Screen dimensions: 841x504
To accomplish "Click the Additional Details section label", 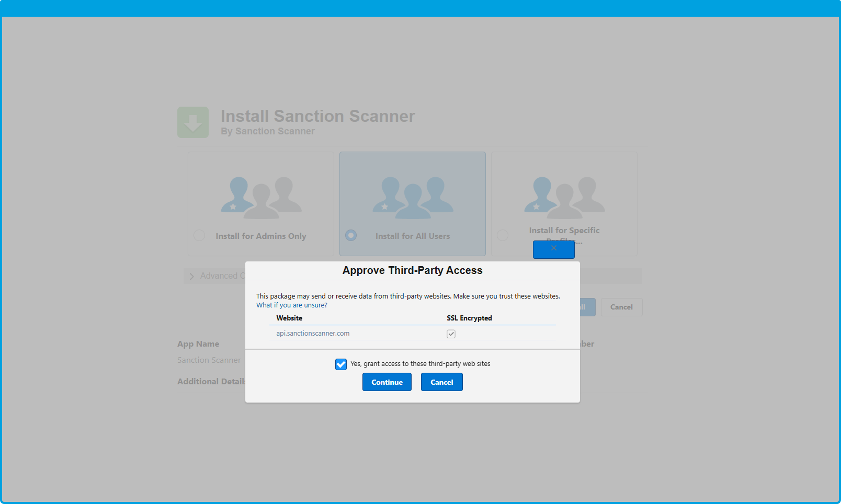I will 211,382.
